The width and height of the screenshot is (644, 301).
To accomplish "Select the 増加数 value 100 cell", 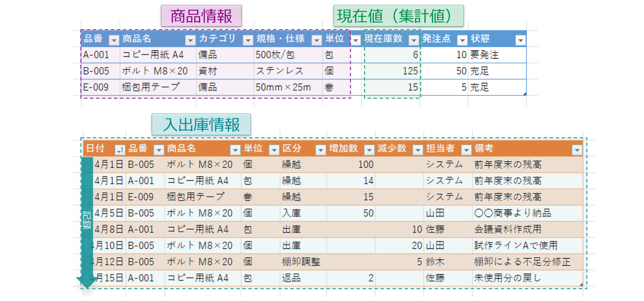I will [351, 165].
